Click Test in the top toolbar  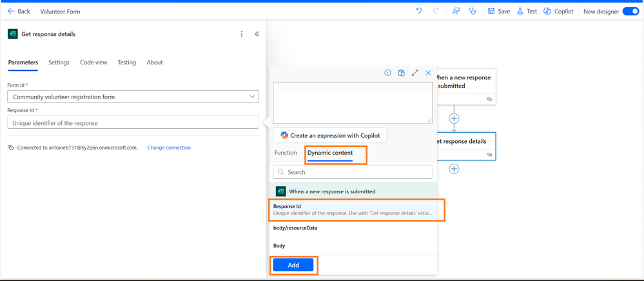click(x=527, y=12)
